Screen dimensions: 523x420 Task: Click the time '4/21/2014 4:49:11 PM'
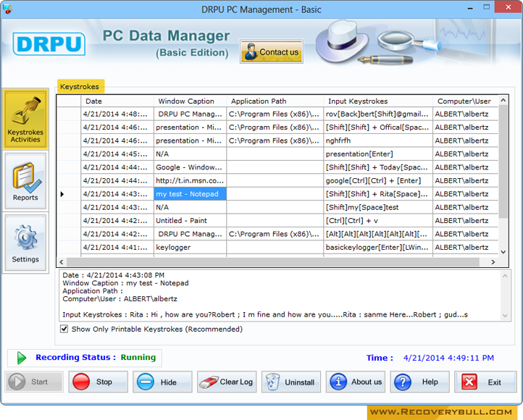click(x=448, y=358)
